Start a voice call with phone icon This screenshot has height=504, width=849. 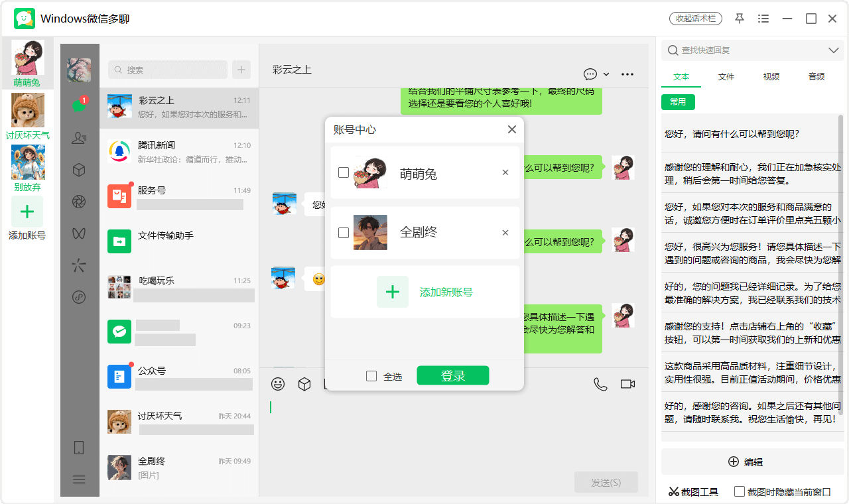click(x=600, y=384)
